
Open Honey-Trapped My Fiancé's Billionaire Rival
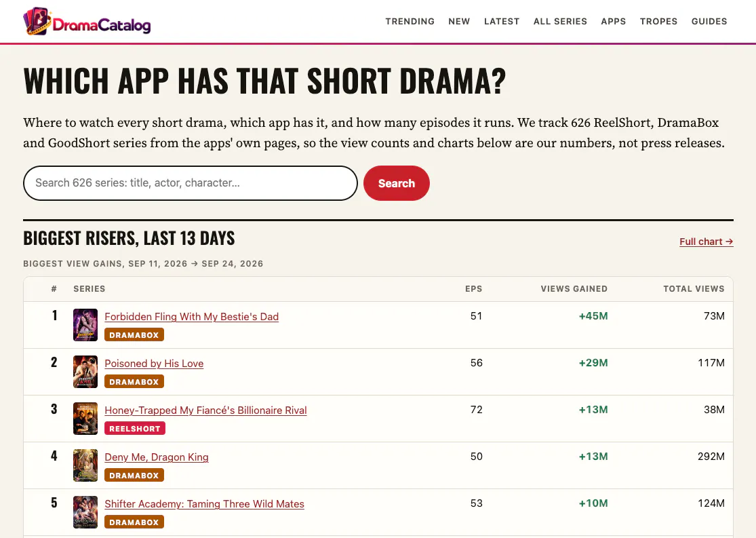[205, 410]
